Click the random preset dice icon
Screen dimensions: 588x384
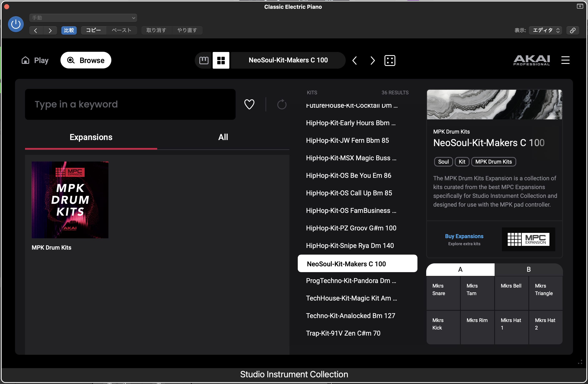point(390,60)
